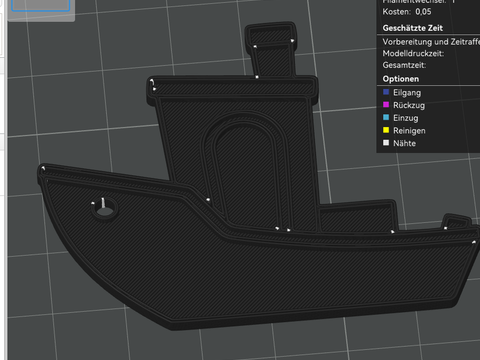
Task: Click the blue Eilgang color swatch
Action: click(x=386, y=92)
